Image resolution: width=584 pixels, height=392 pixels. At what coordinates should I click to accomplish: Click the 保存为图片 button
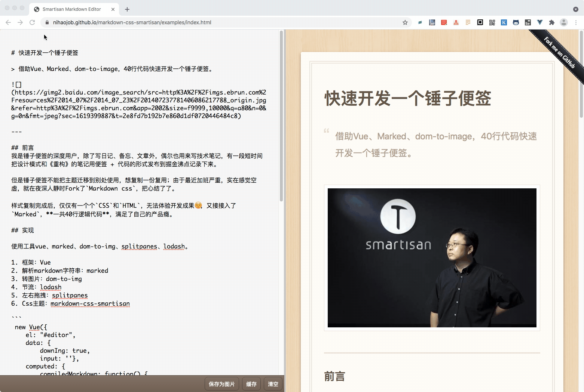tap(221, 384)
